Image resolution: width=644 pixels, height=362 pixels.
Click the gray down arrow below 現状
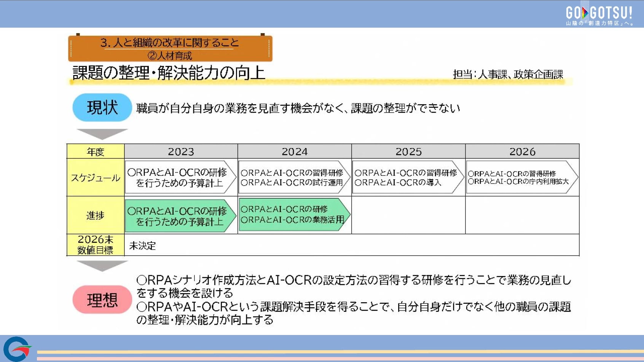pyautogui.click(x=102, y=134)
